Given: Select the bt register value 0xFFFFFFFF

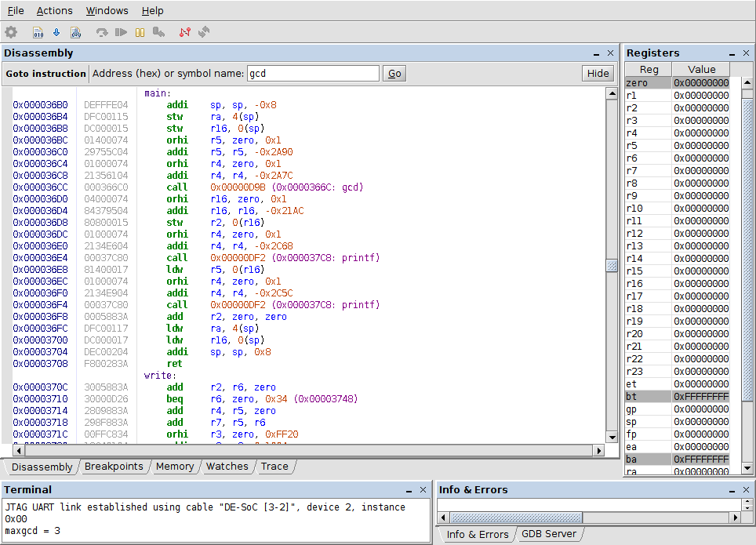Looking at the screenshot, I should [701, 397].
